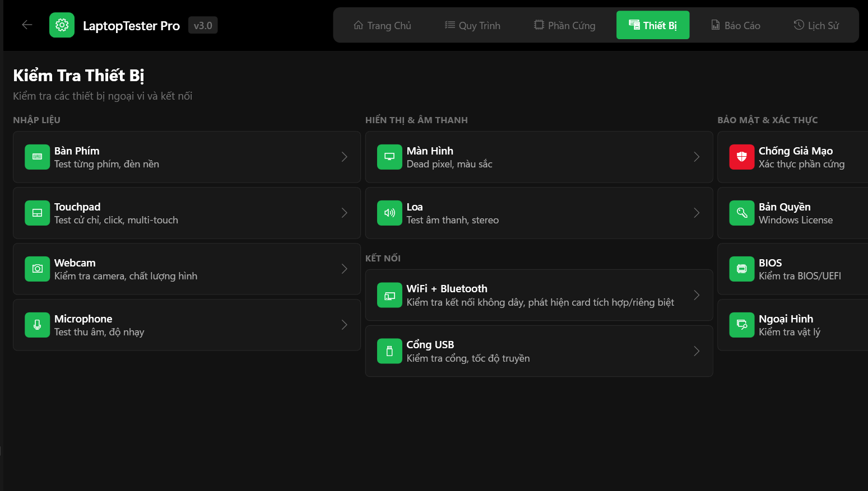
Task: Open the Bàn Phím test label
Action: [77, 151]
